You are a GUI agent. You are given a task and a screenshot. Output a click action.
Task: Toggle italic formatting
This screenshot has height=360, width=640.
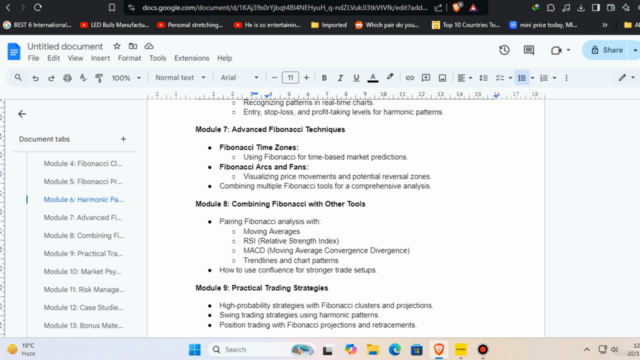click(x=340, y=78)
